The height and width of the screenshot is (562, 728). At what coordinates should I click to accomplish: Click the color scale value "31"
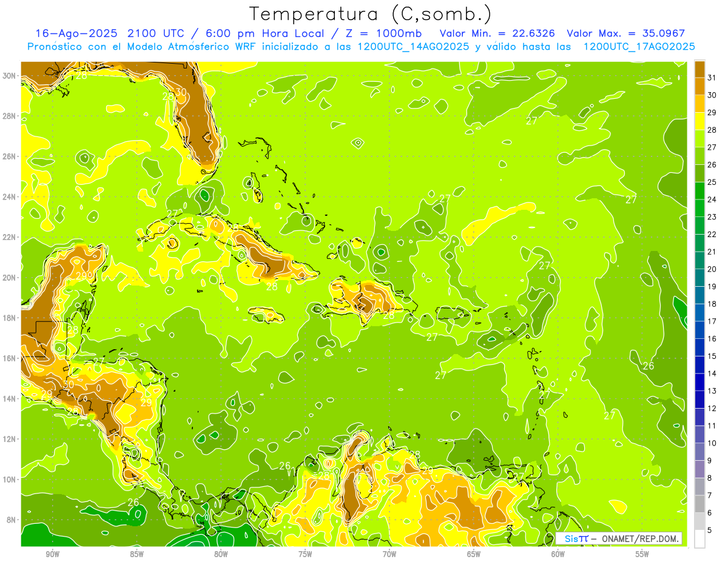pos(712,77)
